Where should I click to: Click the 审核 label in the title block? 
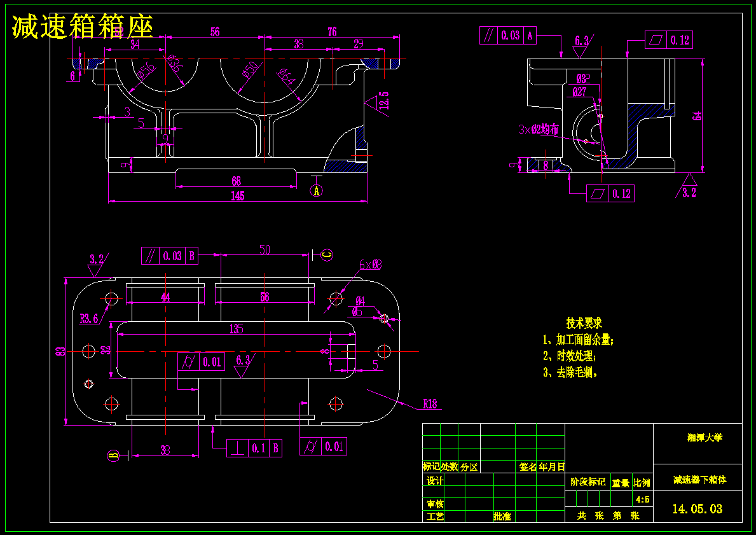(435, 504)
